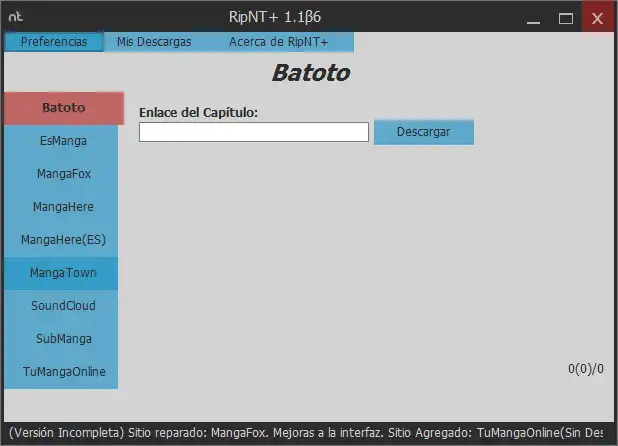Switch to MangaTown site
Image resolution: width=618 pixels, height=446 pixels.
61,273
